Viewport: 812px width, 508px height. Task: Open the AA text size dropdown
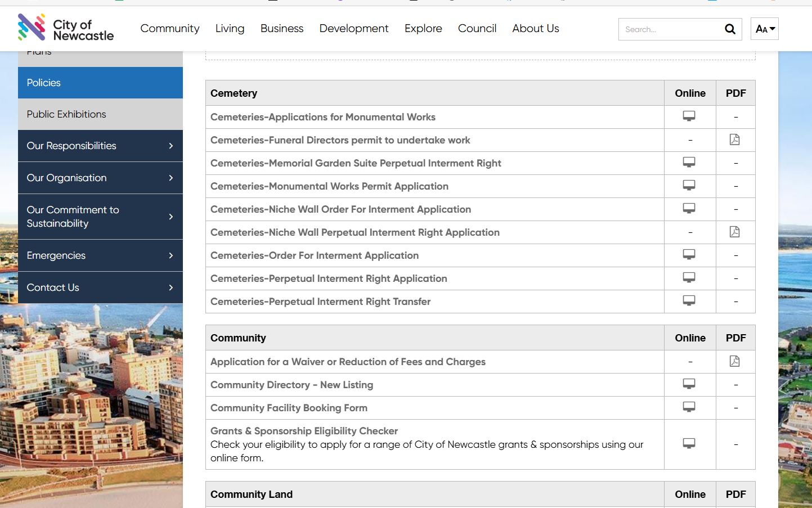tap(765, 29)
